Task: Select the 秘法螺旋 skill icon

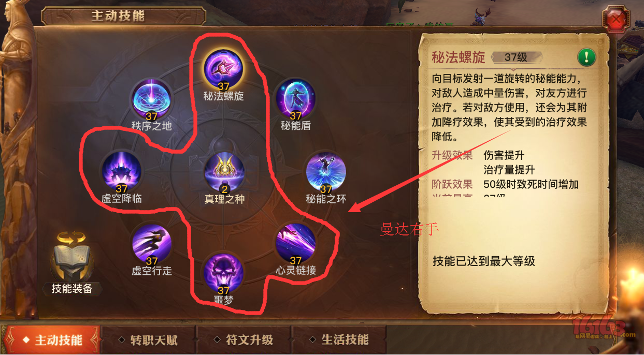Action: [224, 68]
